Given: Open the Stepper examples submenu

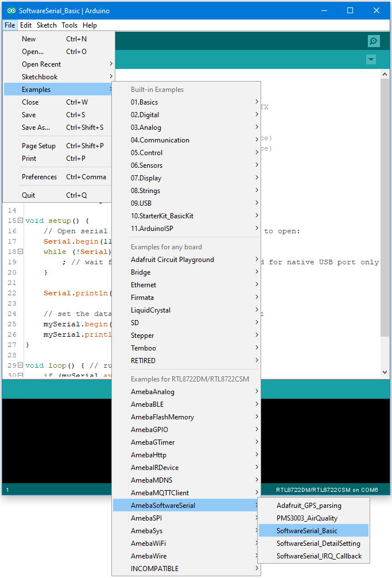Looking at the screenshot, I should (x=187, y=336).
